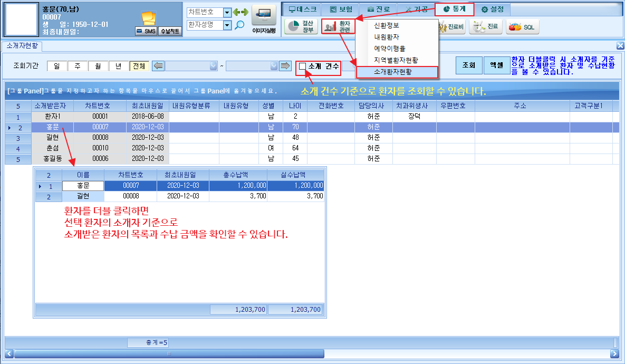Open the 결산장부 pie chart icon

click(x=301, y=27)
